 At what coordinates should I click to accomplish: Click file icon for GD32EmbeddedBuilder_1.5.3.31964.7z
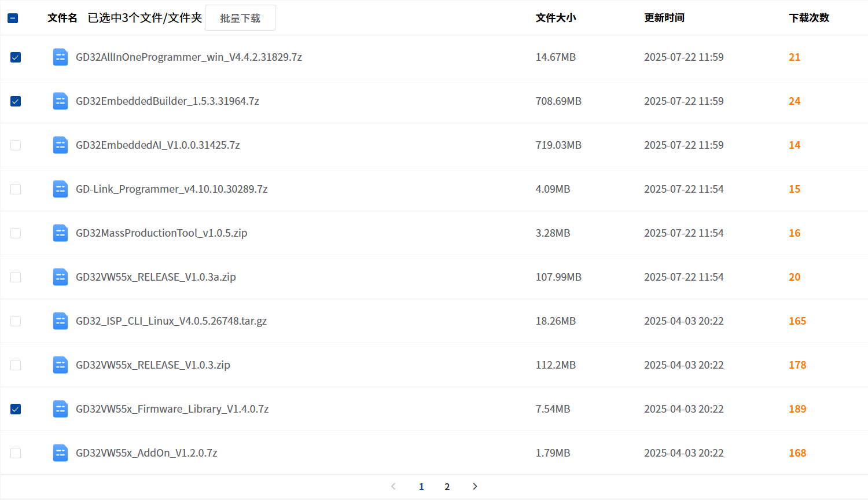tap(60, 101)
